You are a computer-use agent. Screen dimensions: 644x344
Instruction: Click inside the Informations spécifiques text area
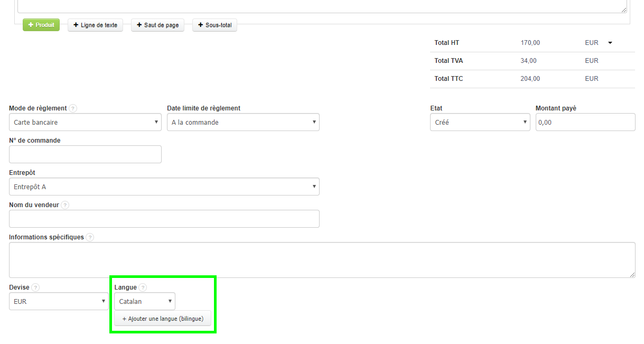pos(322,260)
